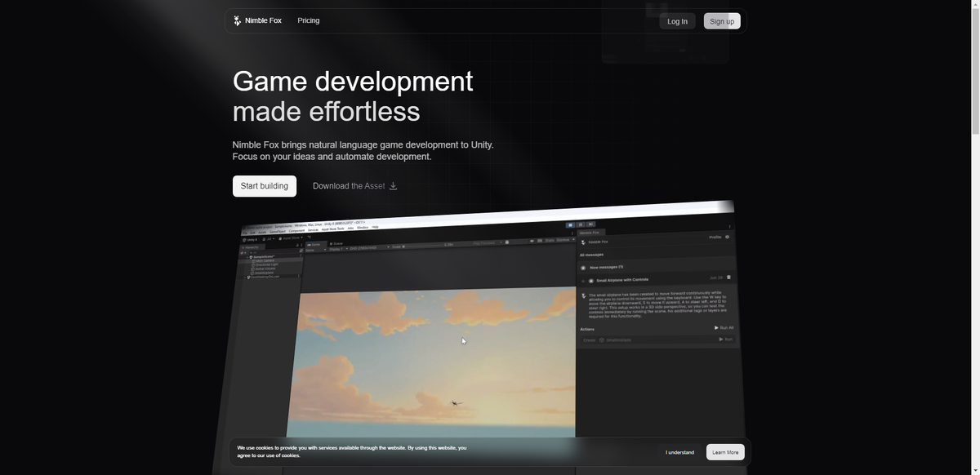
Task: Click Learn More in cookie banner
Action: pos(725,452)
